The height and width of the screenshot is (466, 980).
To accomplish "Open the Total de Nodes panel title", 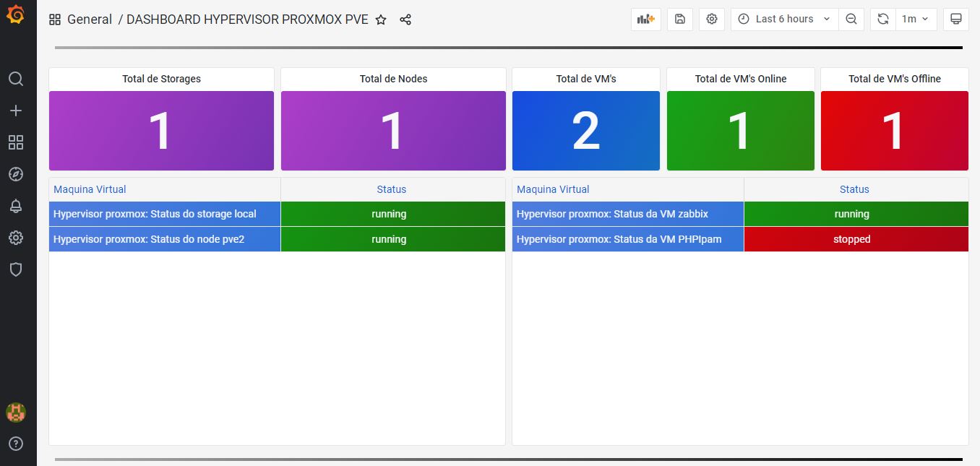I will (x=393, y=79).
